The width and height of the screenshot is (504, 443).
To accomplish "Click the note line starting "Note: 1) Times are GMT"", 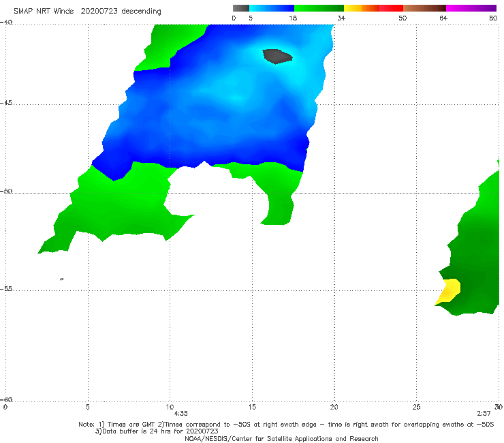I will pyautogui.click(x=286, y=425).
